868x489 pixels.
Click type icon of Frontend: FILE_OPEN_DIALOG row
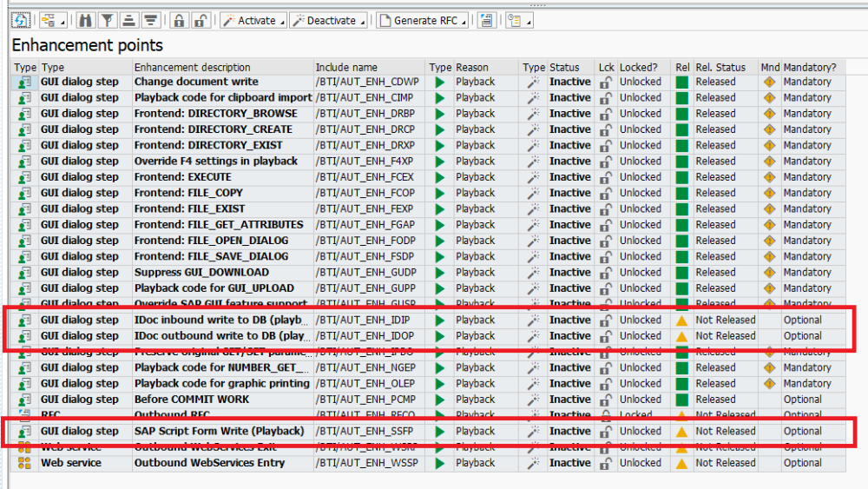coord(24,241)
